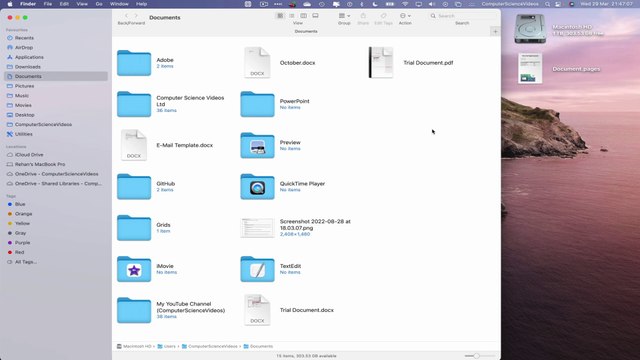Screen dimensions: 640x360
Task: Switch to list view
Action: coord(292,16)
